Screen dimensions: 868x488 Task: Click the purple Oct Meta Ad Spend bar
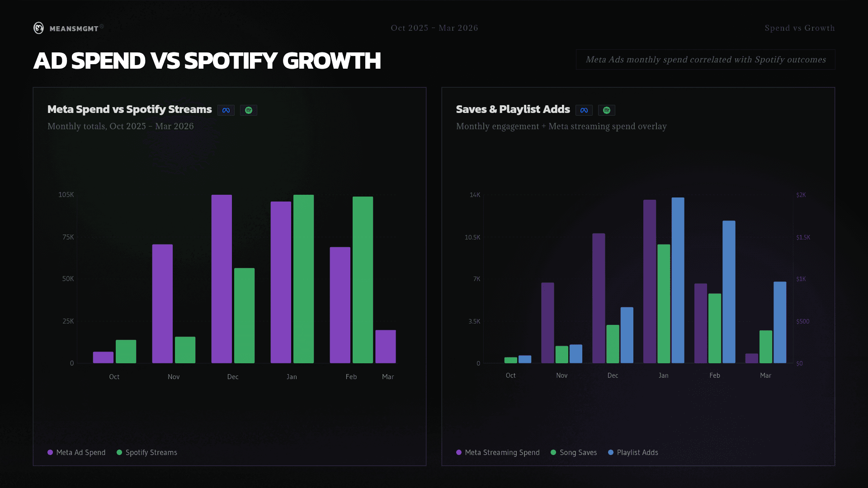pyautogui.click(x=103, y=357)
